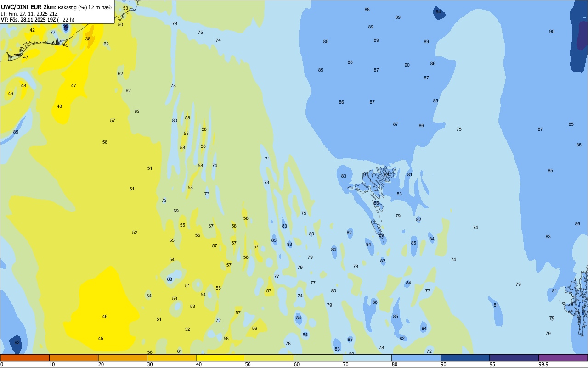Click the 'IT: Fim. 27. 11. 2025 21Z' line

[x=29, y=14]
